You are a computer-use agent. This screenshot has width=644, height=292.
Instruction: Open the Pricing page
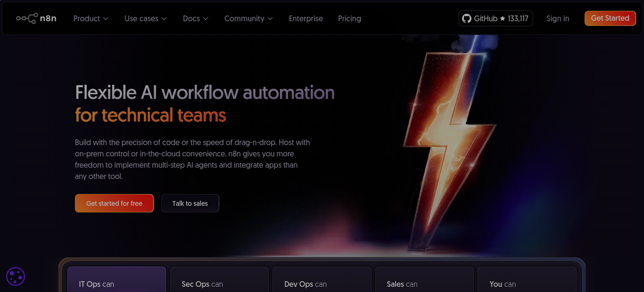(349, 18)
